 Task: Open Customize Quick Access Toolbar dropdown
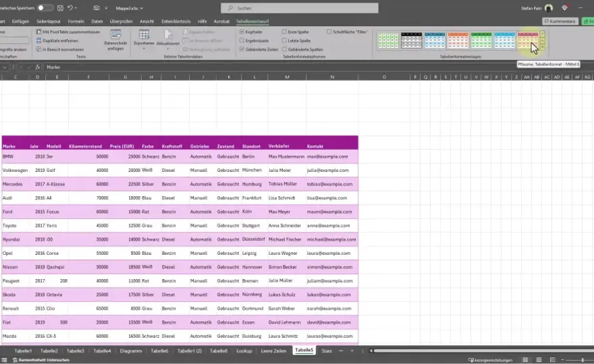(106, 8)
